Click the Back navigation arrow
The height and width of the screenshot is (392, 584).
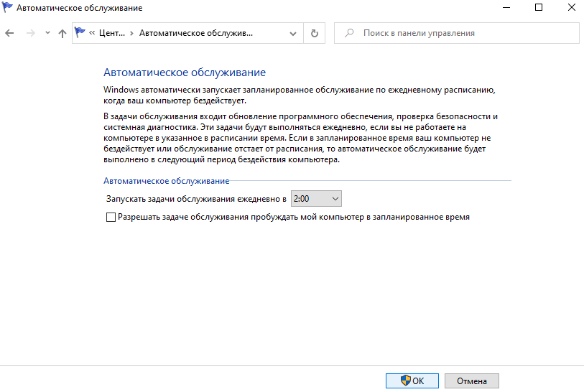point(10,33)
